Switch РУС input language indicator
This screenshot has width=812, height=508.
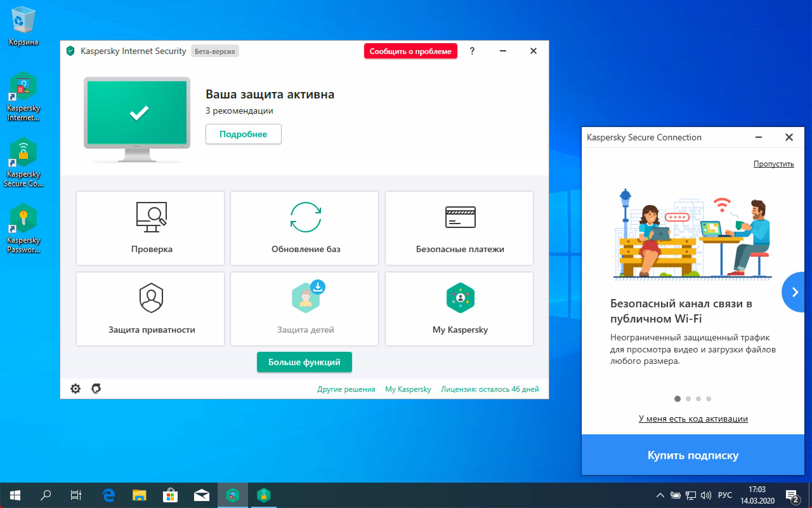[725, 495]
